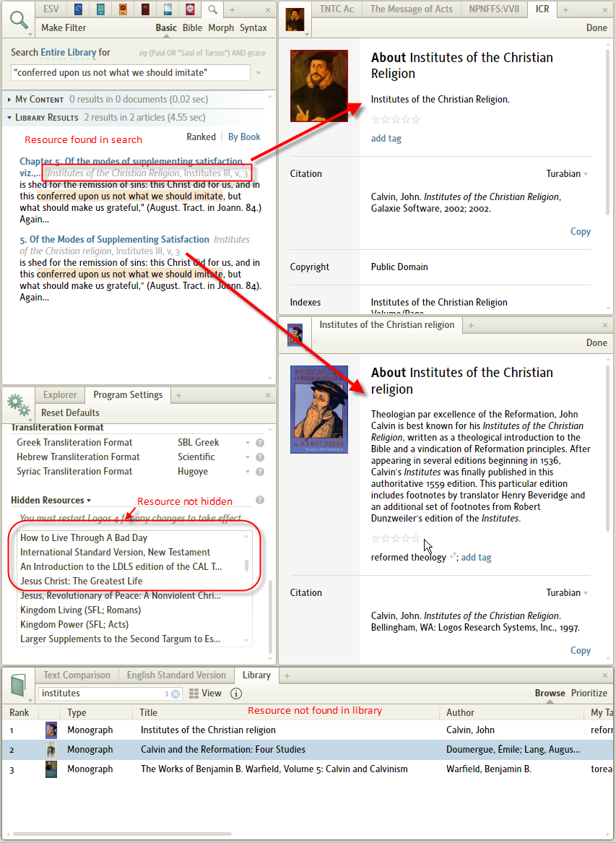Click 'add tag' in upper info panel
The height and width of the screenshot is (843, 616).
coord(386,139)
